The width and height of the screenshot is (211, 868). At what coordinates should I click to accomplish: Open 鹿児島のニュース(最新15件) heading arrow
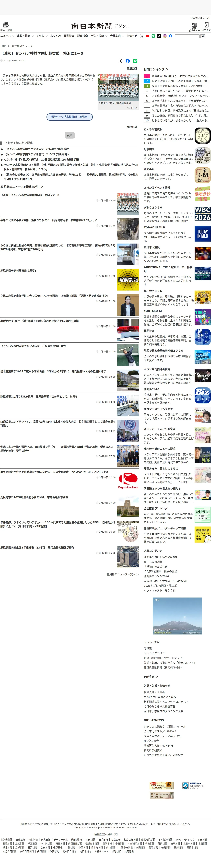[x=42, y=187]
